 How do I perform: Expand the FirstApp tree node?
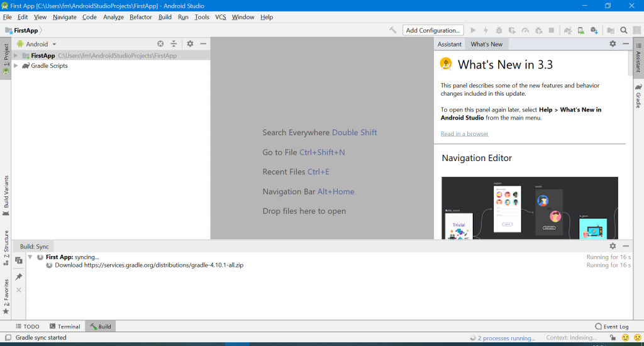click(x=16, y=55)
